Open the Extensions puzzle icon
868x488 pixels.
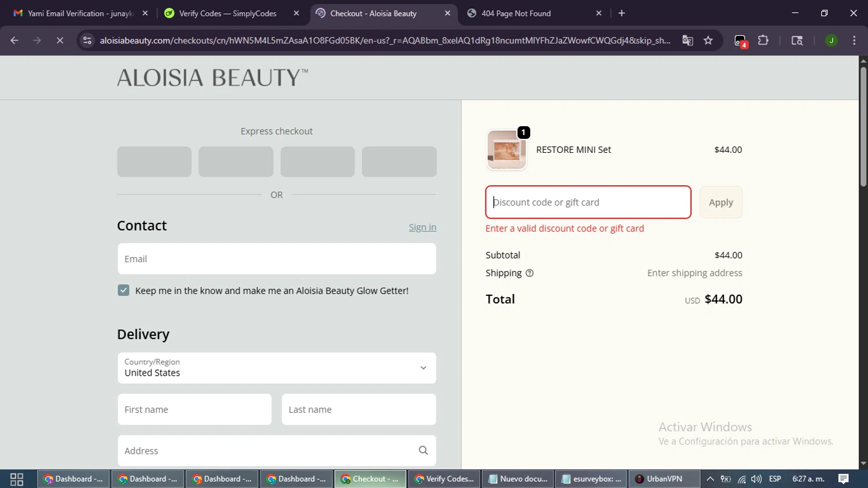[763, 41]
